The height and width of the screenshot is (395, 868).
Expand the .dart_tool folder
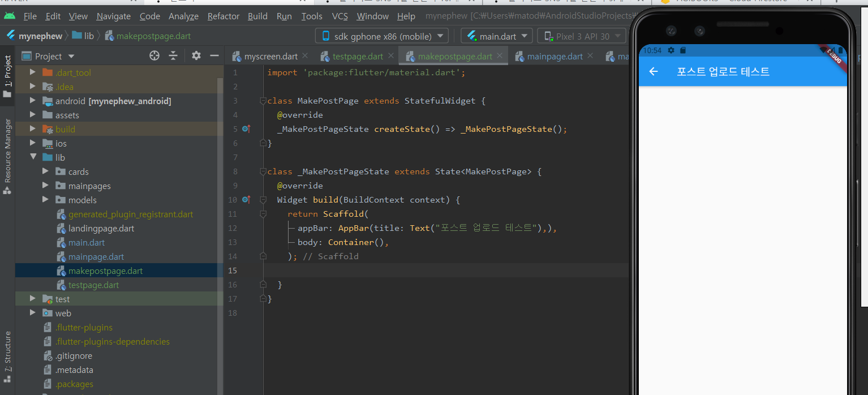pos(32,72)
